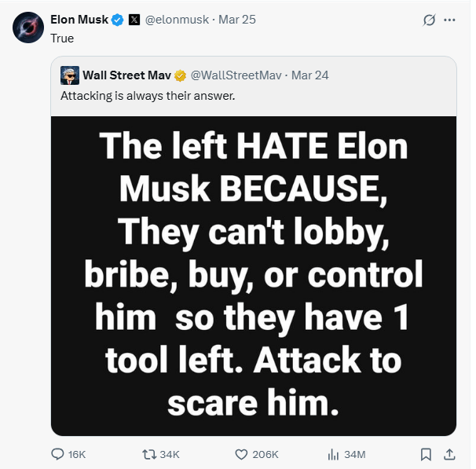This screenshot has height=469, width=476.
Task: Click the @WallStreetMav handle
Action: (x=236, y=75)
